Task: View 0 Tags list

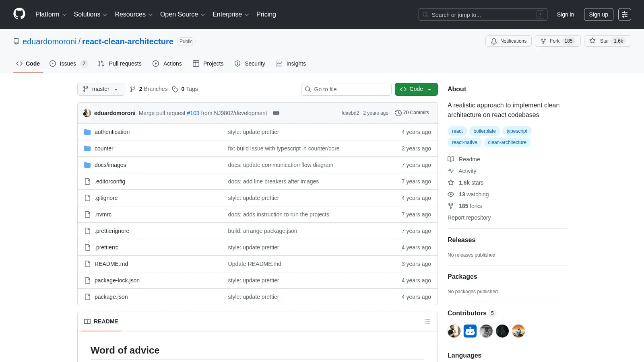Action: [185, 89]
